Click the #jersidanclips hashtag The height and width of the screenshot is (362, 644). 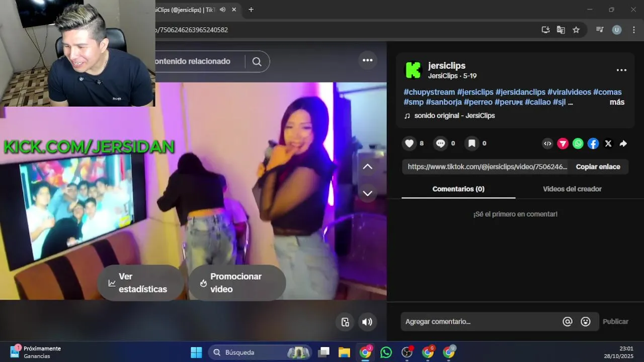(x=520, y=92)
